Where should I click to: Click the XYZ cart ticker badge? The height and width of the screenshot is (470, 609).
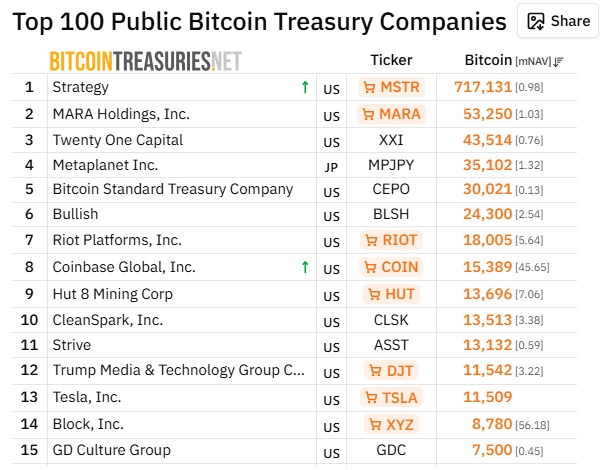pos(391,424)
